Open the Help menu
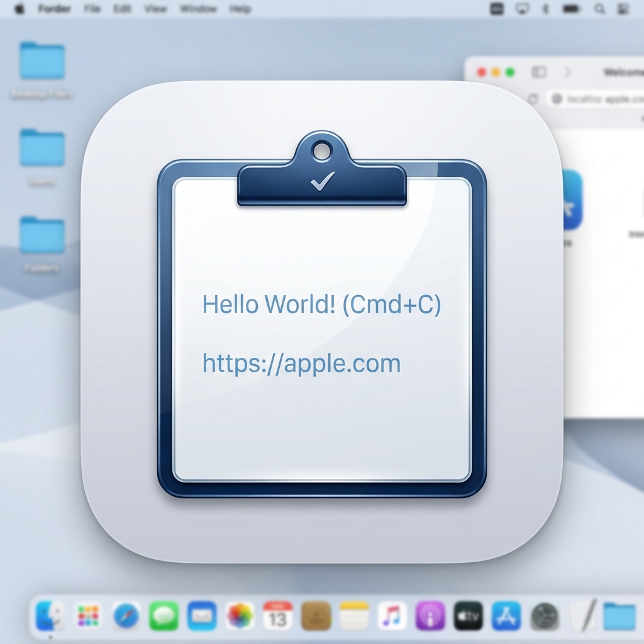The image size is (644, 644). click(240, 9)
